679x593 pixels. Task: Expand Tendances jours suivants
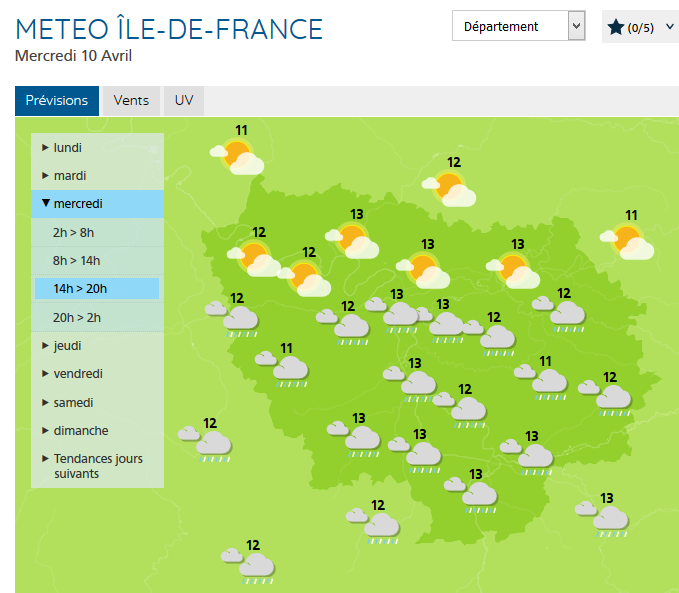tap(97, 466)
